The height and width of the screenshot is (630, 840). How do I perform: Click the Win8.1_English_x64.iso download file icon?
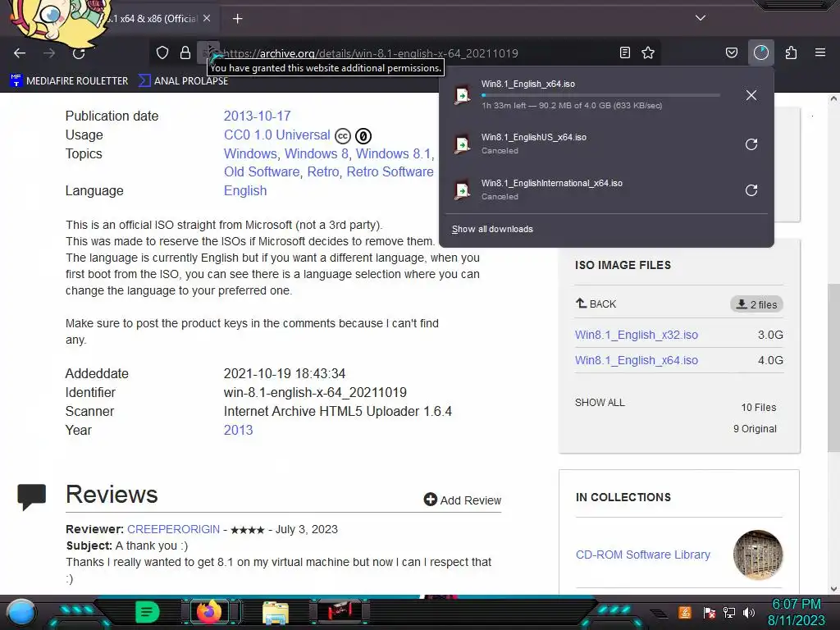point(462,95)
